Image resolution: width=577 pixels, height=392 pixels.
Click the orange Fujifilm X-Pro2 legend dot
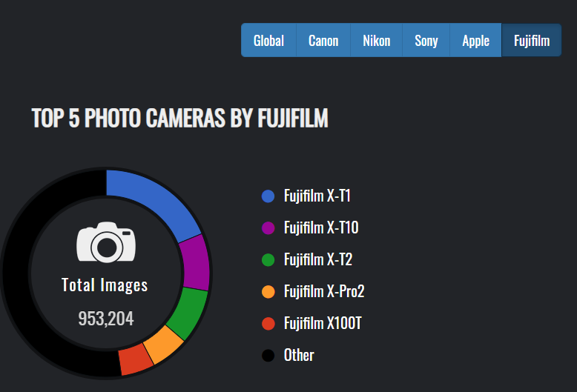pyautogui.click(x=268, y=292)
